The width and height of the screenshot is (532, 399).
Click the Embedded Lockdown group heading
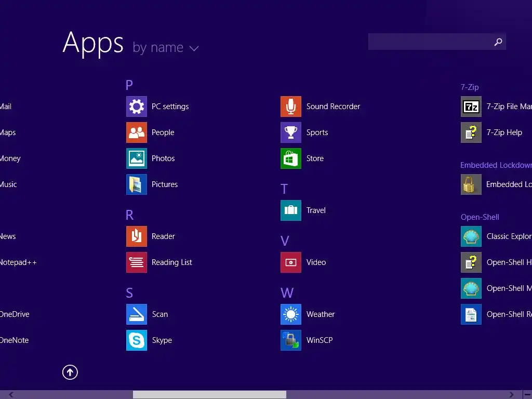(x=496, y=165)
